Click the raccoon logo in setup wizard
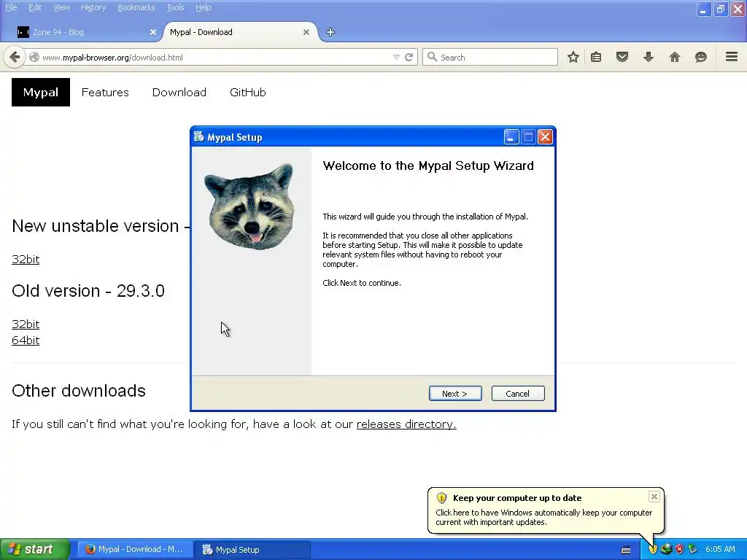The height and width of the screenshot is (560, 747). (251, 206)
